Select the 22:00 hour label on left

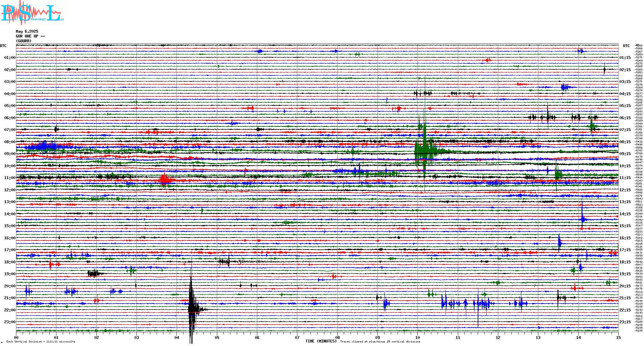[x=10, y=310]
